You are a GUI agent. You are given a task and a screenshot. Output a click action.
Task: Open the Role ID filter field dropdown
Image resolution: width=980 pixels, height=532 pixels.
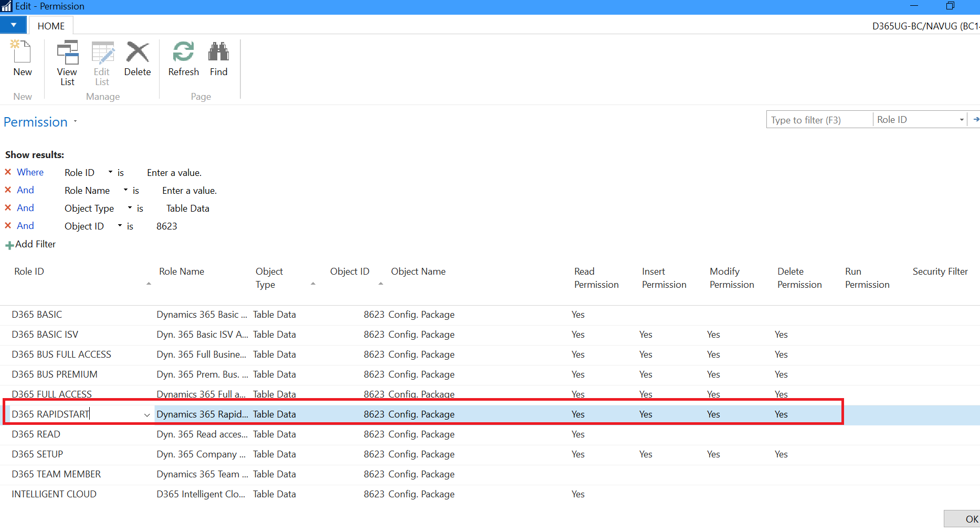[x=110, y=172]
